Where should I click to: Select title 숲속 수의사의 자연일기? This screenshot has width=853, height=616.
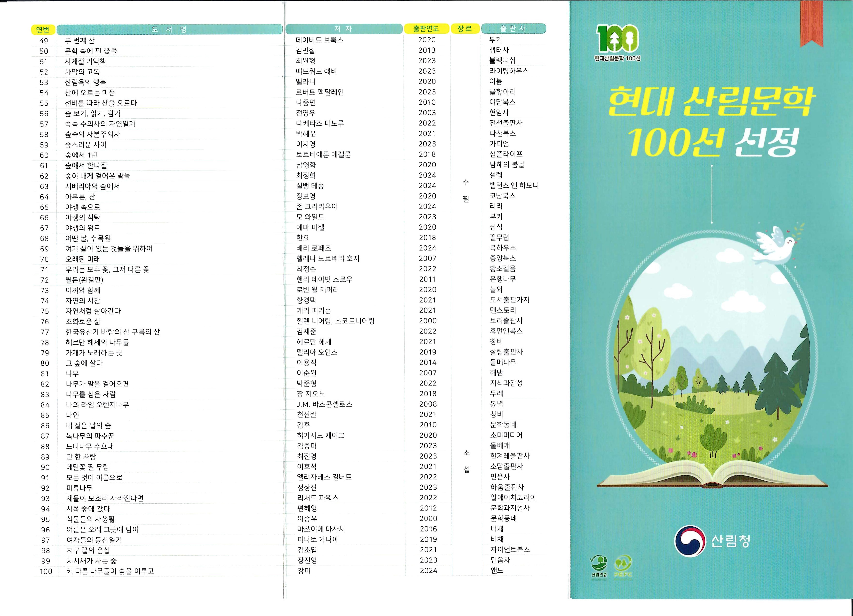[x=100, y=124]
